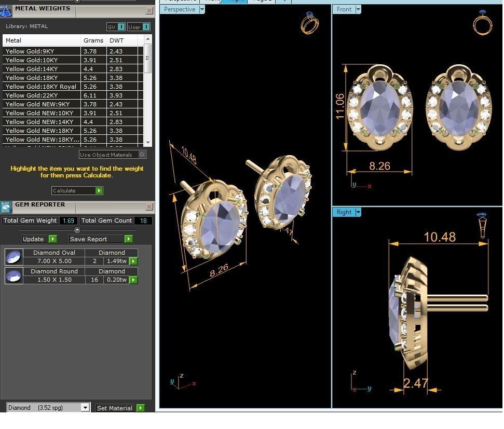This screenshot has height=429, width=504.
Task: Select the Yellow Gold:18KY Royal row
Action: point(73,87)
